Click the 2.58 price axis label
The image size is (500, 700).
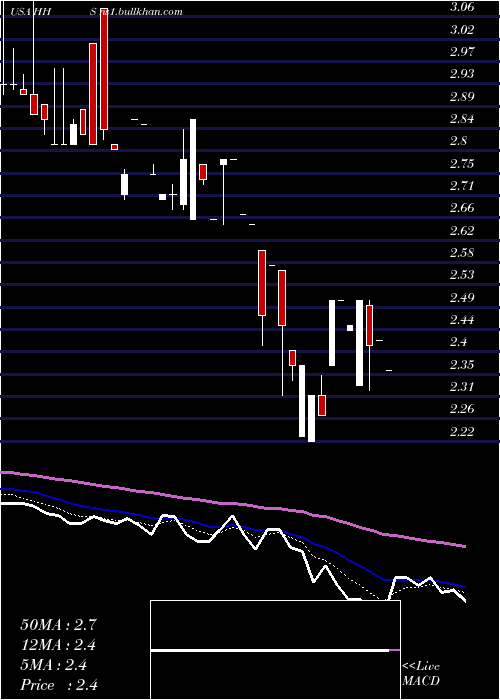pyautogui.click(x=462, y=253)
